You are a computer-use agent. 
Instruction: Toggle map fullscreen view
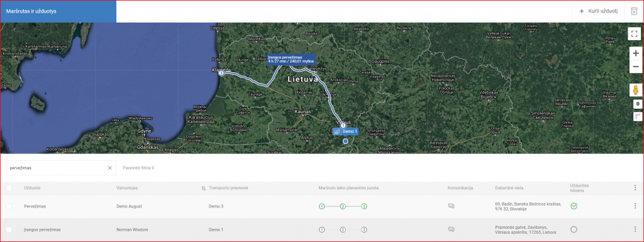coord(635,34)
